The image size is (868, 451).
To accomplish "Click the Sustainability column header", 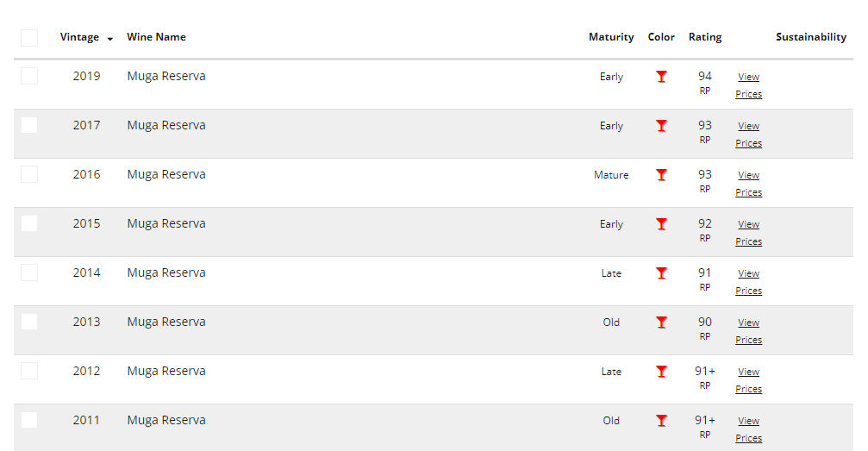I will [x=810, y=37].
